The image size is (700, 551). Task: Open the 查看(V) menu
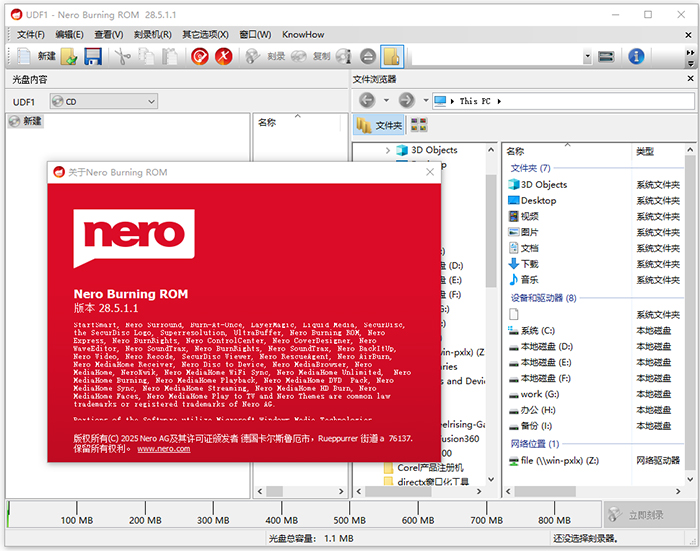108,34
